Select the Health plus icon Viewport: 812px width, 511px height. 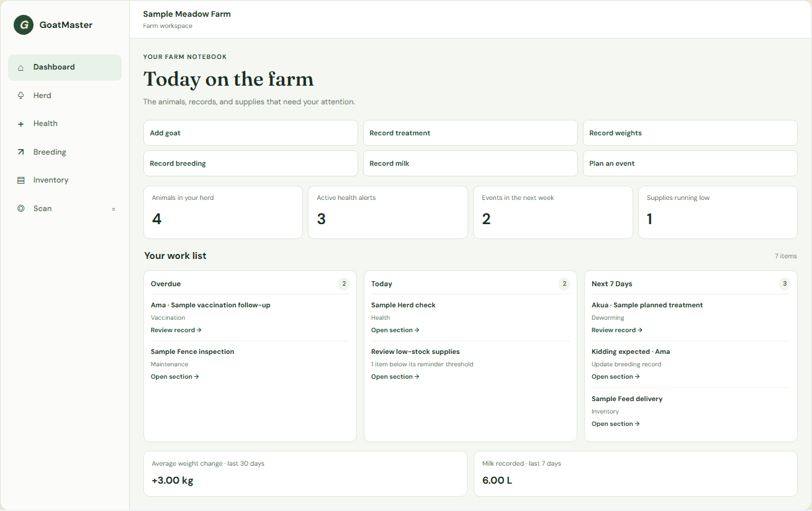coord(20,124)
